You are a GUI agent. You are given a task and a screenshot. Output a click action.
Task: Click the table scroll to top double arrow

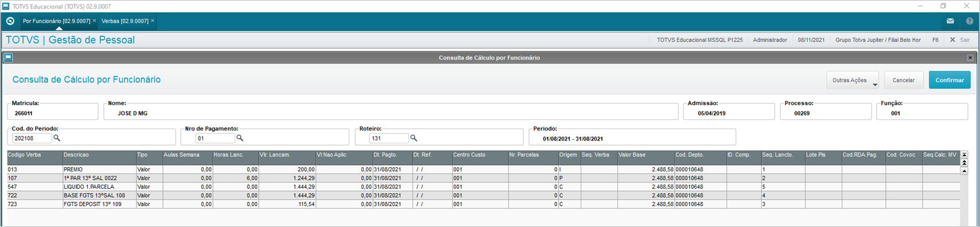point(965,163)
